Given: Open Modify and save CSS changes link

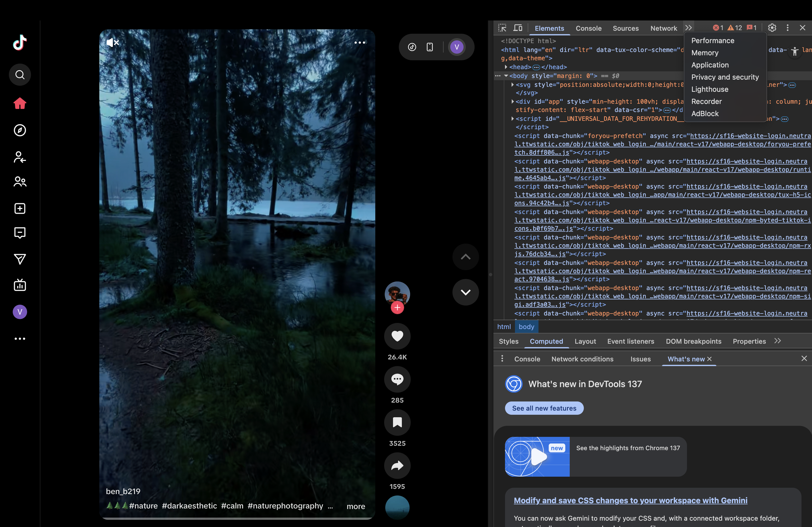Looking at the screenshot, I should pyautogui.click(x=630, y=500).
